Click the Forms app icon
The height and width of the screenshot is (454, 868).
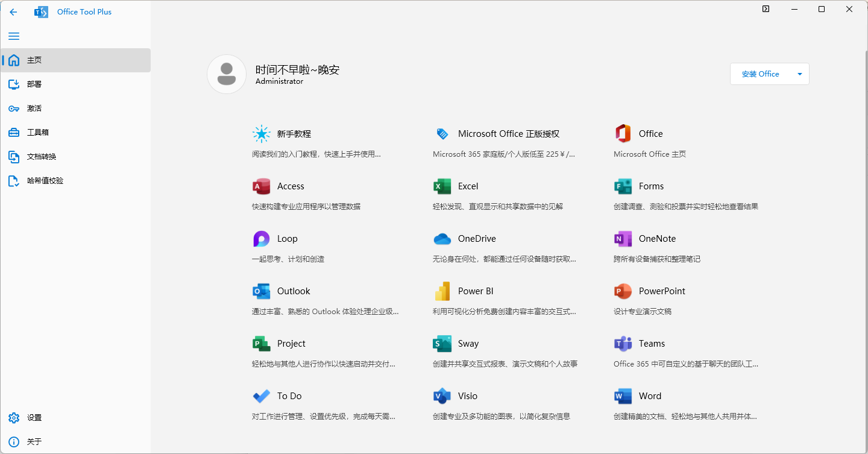click(623, 186)
